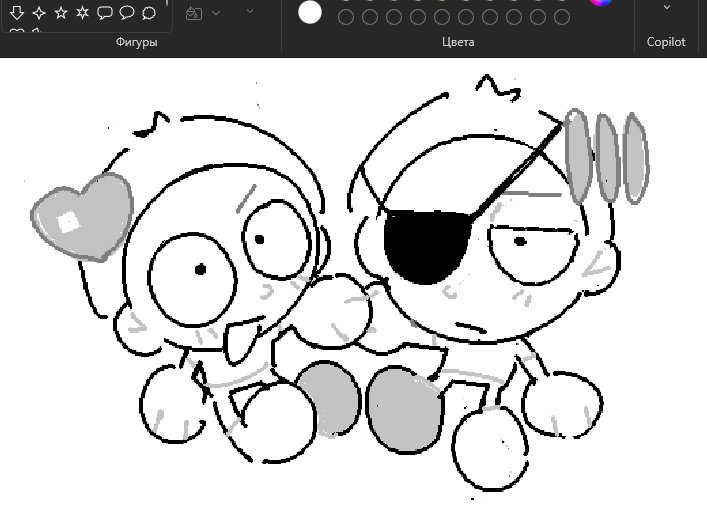Select the large white Color 2 circle
This screenshot has width=707, height=513.
coord(310,12)
